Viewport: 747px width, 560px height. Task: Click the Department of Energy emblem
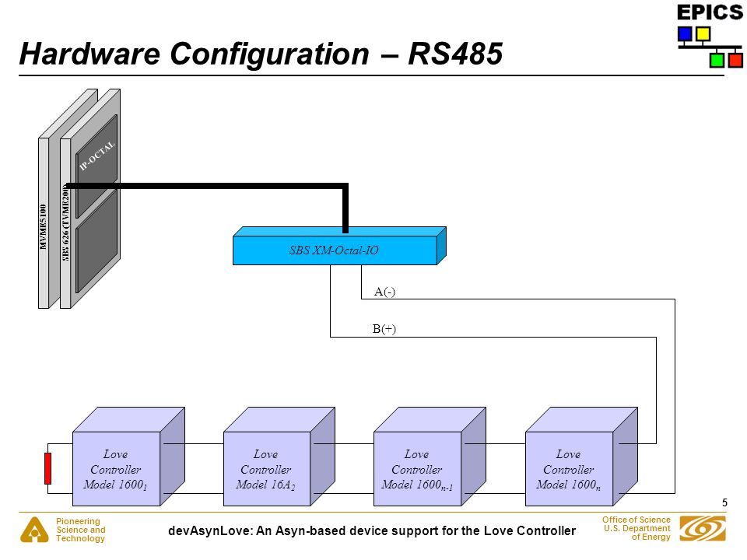click(702, 529)
